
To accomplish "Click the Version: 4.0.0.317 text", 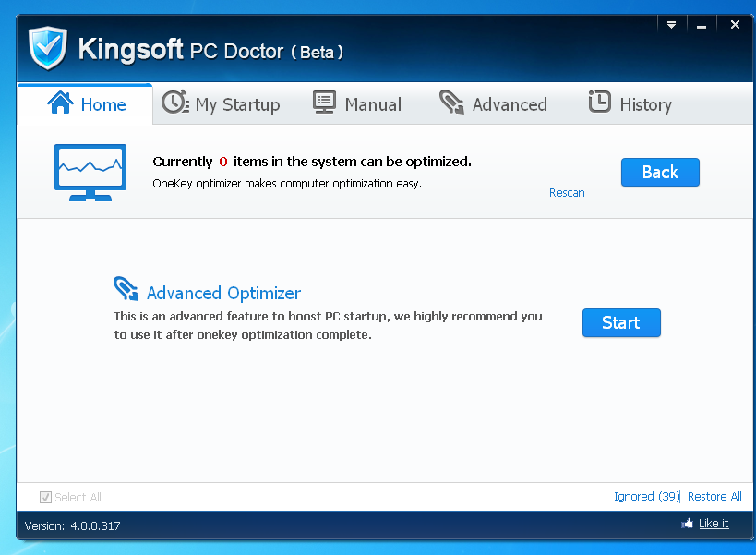I will [72, 526].
